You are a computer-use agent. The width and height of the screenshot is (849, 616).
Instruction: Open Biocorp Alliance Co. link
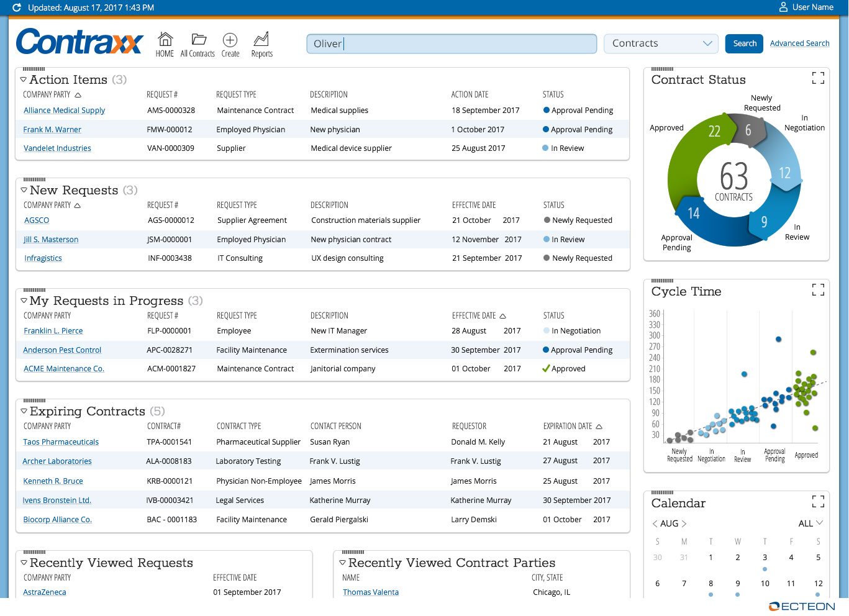point(57,520)
